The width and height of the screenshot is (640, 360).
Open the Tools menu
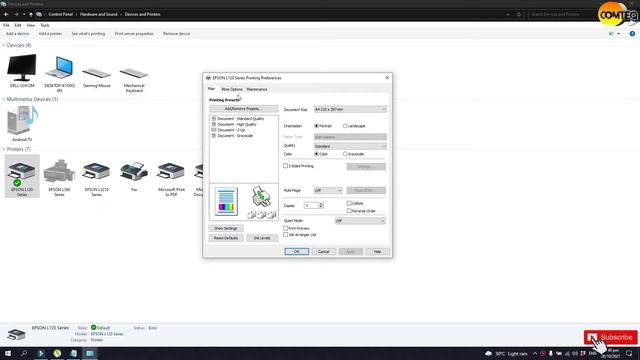point(45,25)
